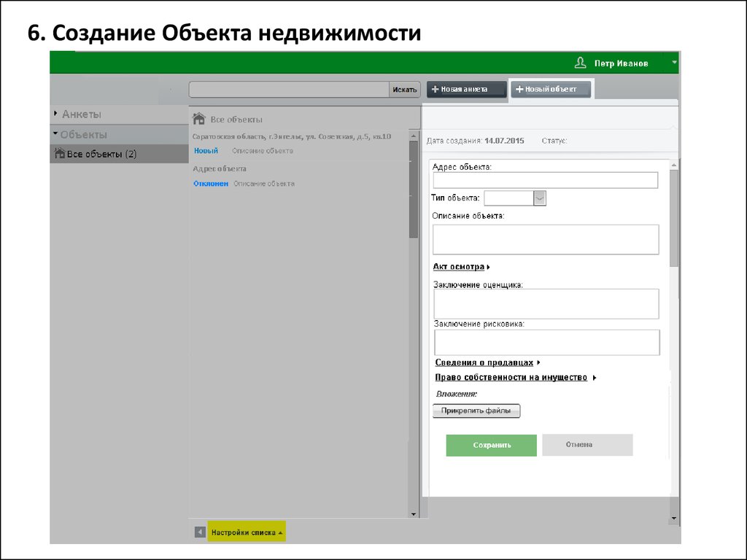Screen dimensions: 747x560
Task: Click the Искать search button
Action: 405,90
